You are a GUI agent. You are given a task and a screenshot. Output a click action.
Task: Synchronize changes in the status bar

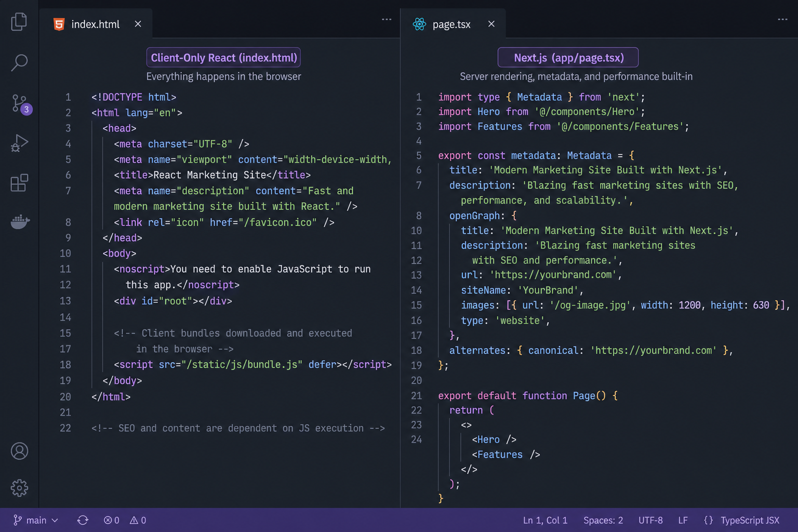83,520
